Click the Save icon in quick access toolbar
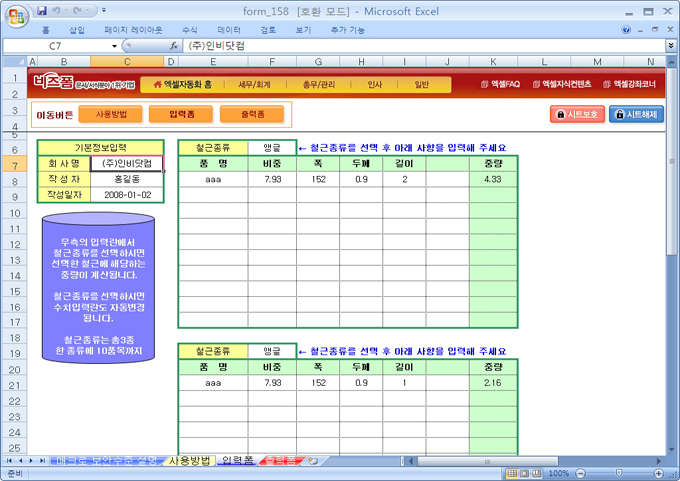This screenshot has width=680, height=481. [42, 11]
